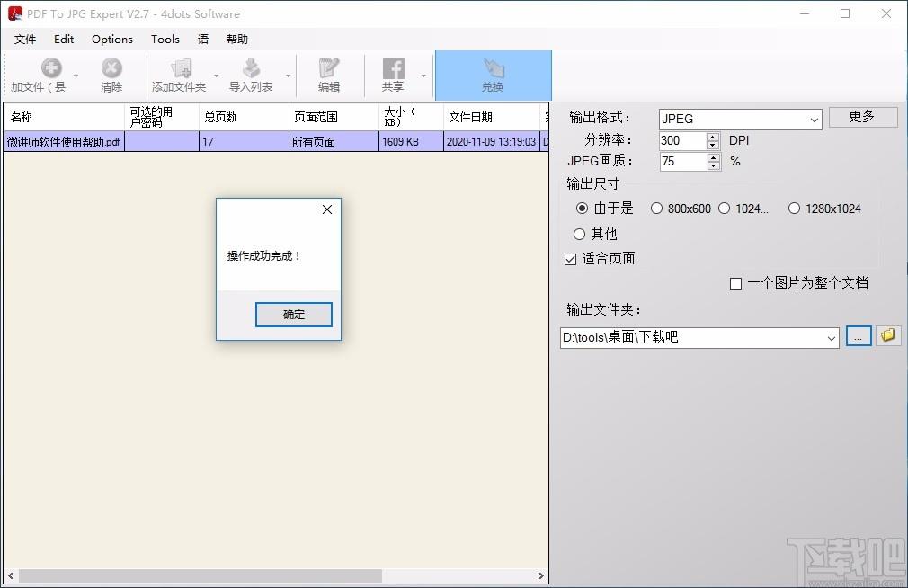Screen dimensions: 908x588
Task: Open the dropdown arrow next to 添加文件夹
Action: (216, 76)
